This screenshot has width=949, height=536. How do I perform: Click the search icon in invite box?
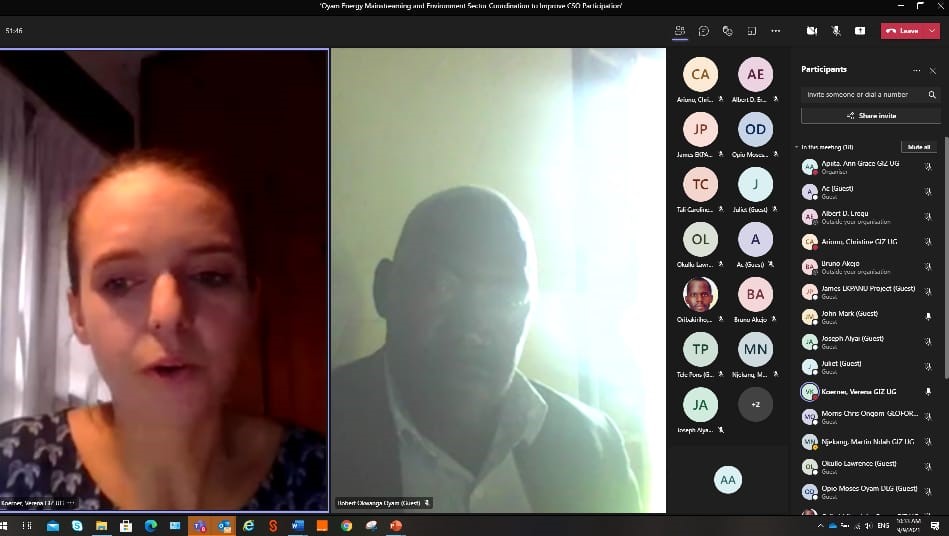point(932,94)
